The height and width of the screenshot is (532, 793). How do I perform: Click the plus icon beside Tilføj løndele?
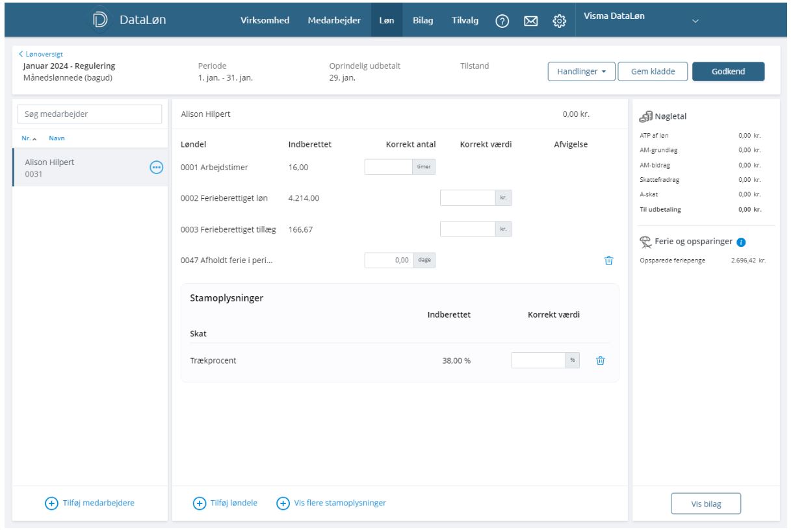tap(200, 503)
